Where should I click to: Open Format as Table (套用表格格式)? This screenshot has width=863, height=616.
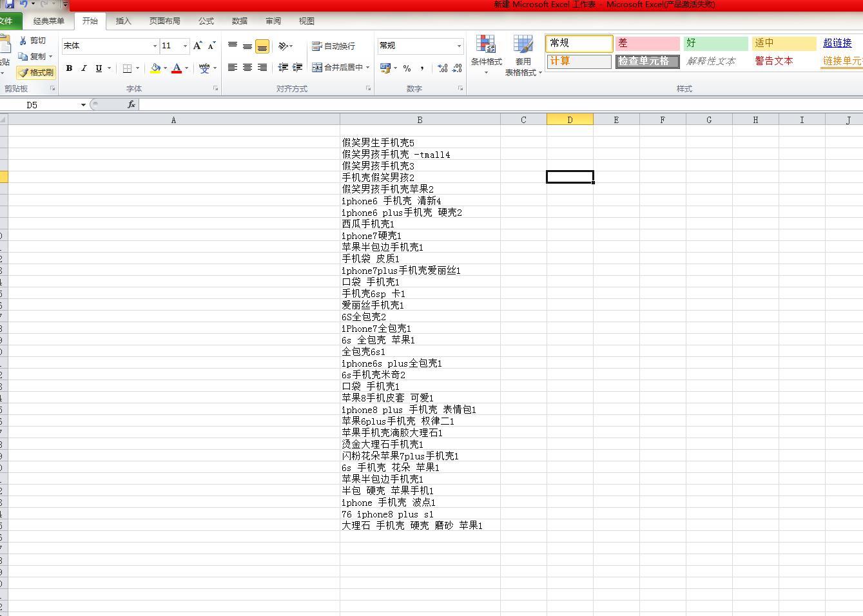coord(523,55)
